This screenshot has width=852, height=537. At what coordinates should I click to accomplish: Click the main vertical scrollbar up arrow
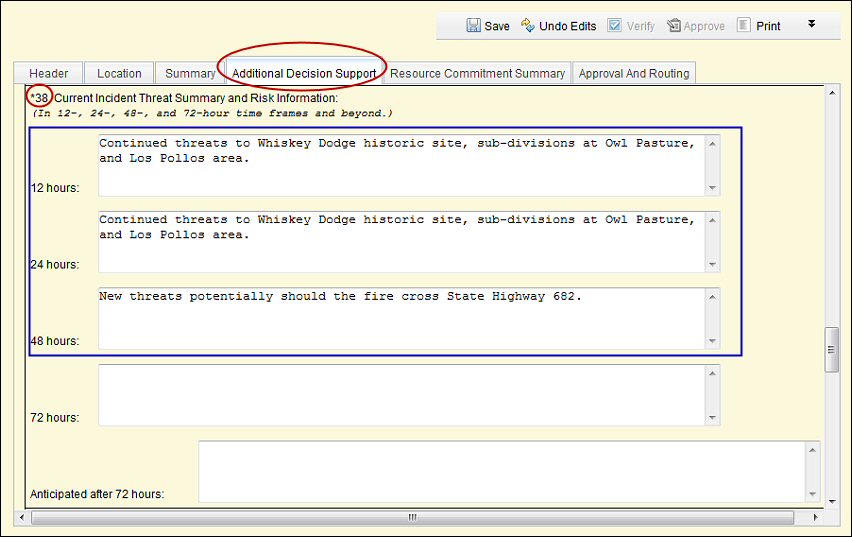pyautogui.click(x=832, y=93)
